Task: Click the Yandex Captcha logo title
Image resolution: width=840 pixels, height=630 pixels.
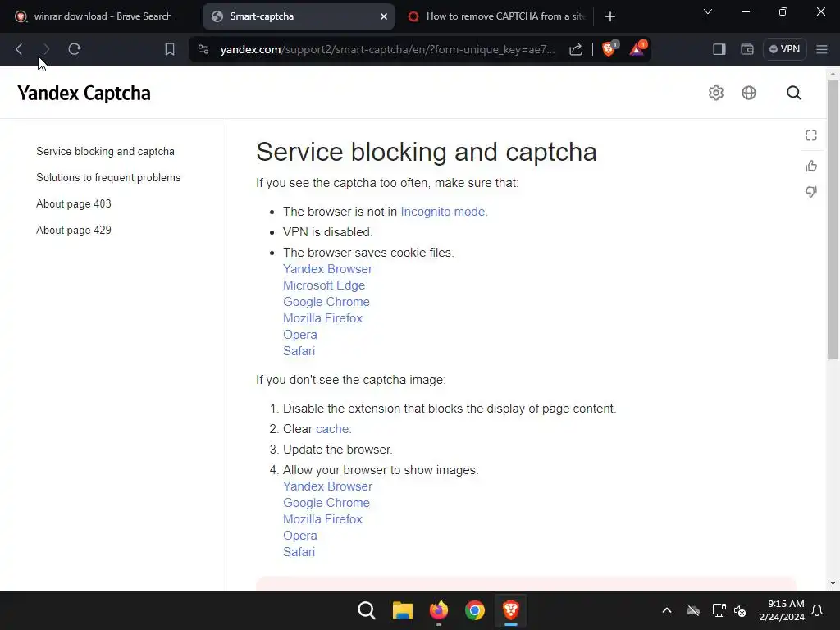Action: pos(84,94)
